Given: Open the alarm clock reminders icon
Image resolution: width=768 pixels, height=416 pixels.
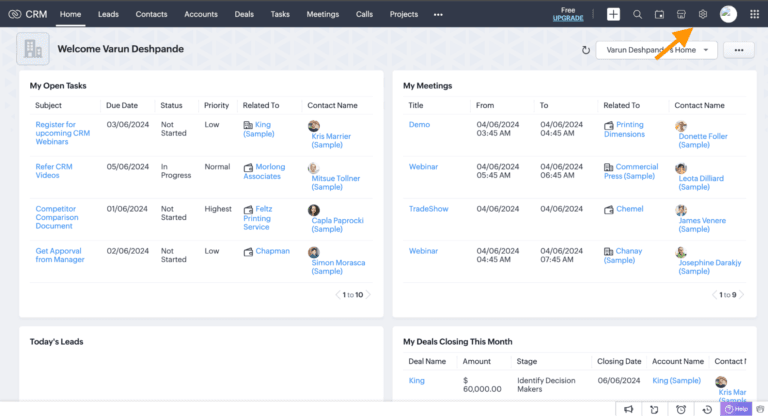Looking at the screenshot, I should (681, 409).
